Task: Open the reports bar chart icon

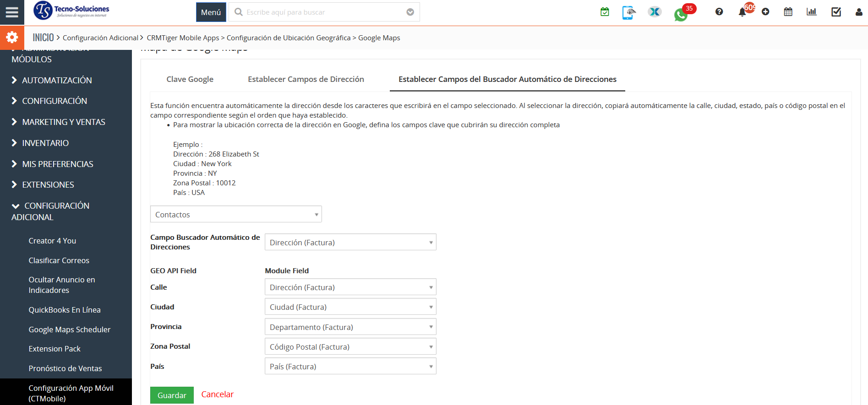Action: click(812, 12)
